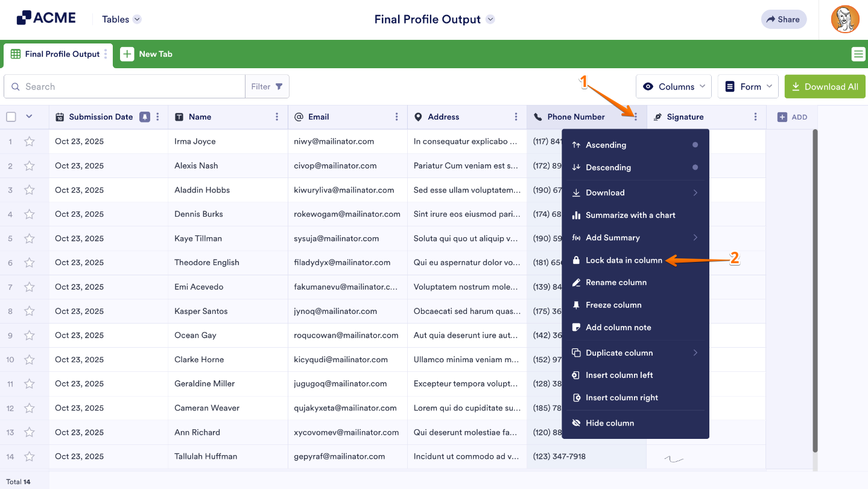Choose Hide column
The image size is (868, 489).
pyautogui.click(x=635, y=423)
